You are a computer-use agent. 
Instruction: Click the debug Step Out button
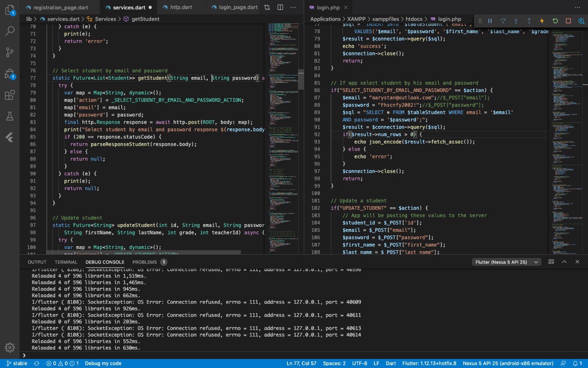coord(529,21)
